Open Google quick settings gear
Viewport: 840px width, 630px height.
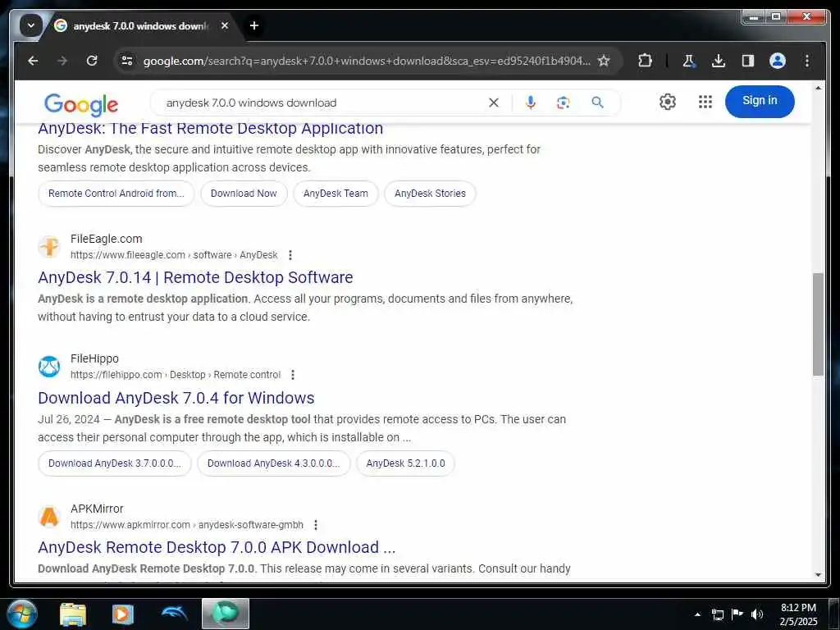pyautogui.click(x=667, y=101)
